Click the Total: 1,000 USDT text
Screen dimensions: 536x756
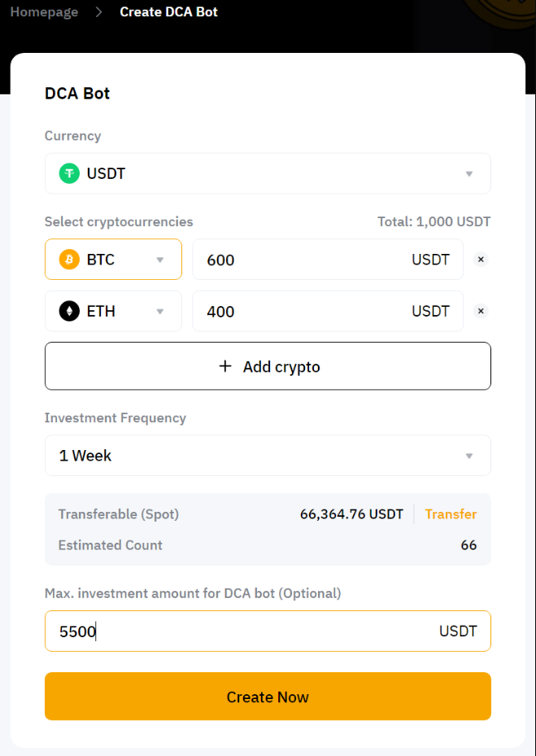(434, 221)
